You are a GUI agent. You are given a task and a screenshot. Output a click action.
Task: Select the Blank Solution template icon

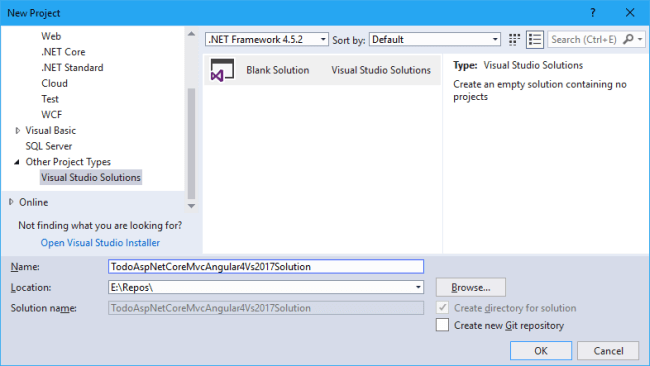click(222, 70)
